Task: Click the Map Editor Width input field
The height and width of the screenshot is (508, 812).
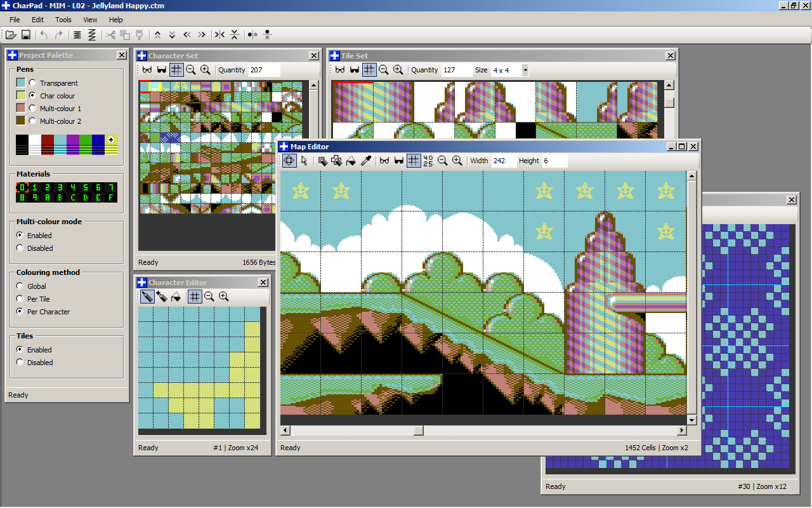Action: 504,161
